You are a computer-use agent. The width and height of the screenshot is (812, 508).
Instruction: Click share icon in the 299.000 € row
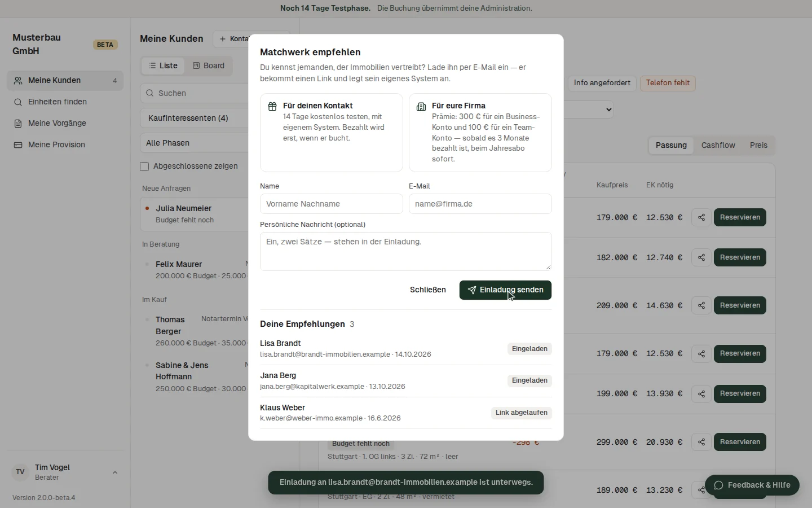(x=701, y=442)
